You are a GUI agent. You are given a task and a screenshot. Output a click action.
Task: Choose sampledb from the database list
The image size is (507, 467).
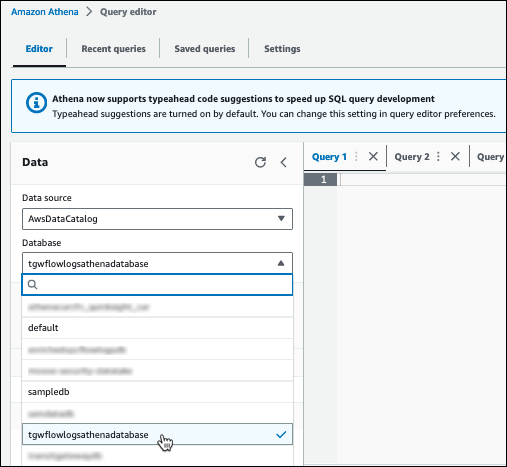[x=157, y=392]
